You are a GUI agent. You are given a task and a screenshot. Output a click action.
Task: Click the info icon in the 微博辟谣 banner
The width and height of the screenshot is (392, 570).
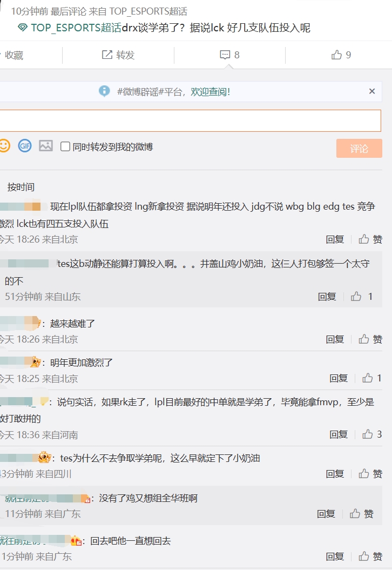pyautogui.click(x=104, y=91)
